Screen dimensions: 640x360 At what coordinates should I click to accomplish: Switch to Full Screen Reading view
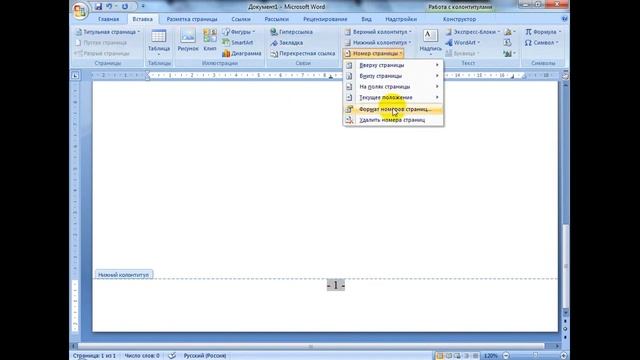[x=449, y=356]
